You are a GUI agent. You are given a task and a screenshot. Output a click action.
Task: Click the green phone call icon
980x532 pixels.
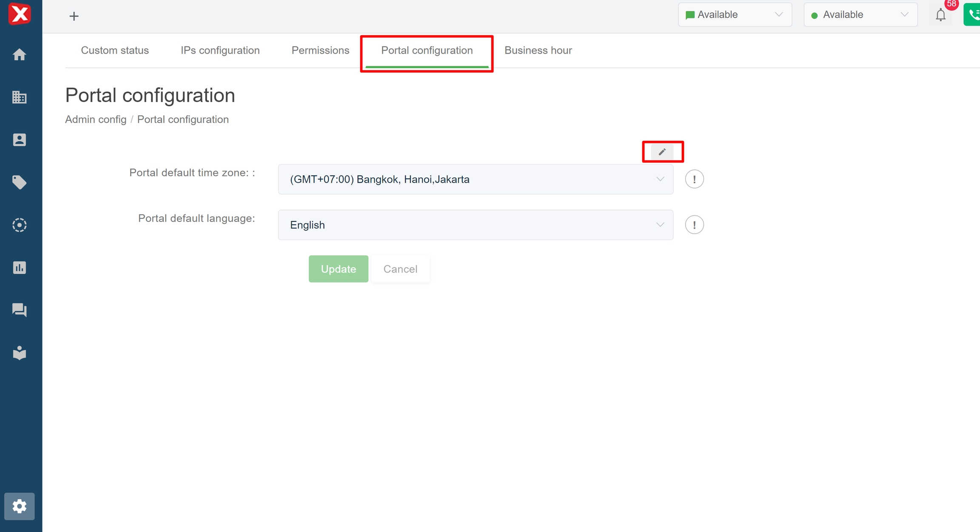pos(973,15)
